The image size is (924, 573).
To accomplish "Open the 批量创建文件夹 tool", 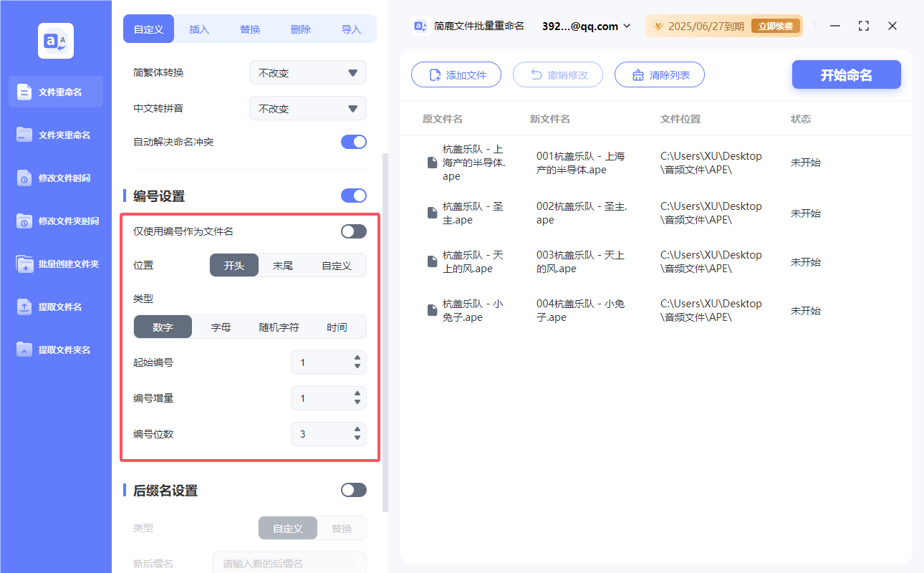I will coord(55,264).
